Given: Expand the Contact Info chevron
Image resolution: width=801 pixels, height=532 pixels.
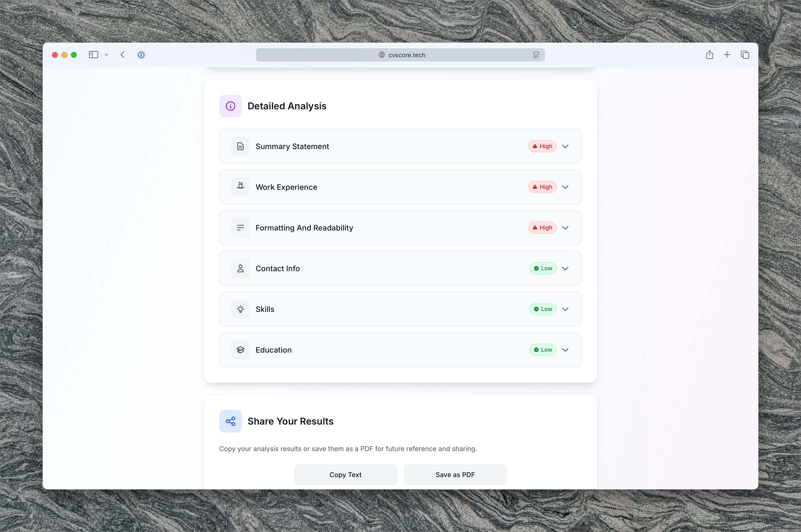Looking at the screenshot, I should [565, 268].
